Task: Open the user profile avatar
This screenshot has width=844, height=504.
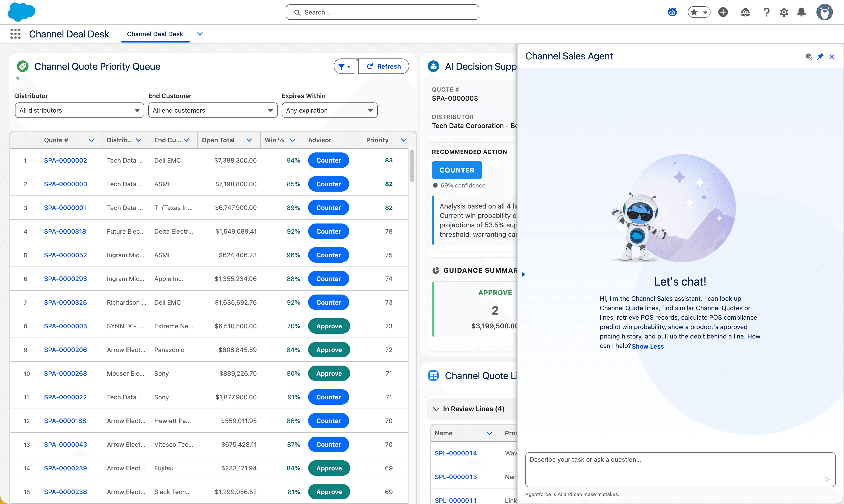Action: coord(825,12)
